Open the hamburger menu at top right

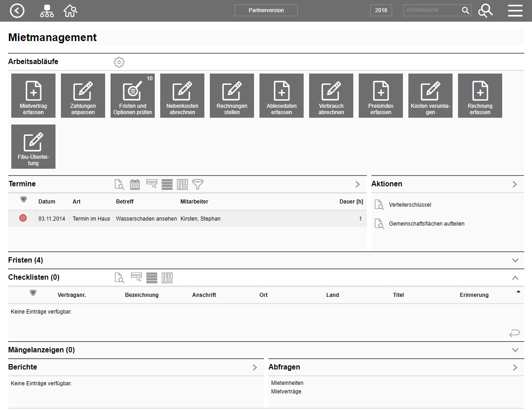[x=515, y=10]
